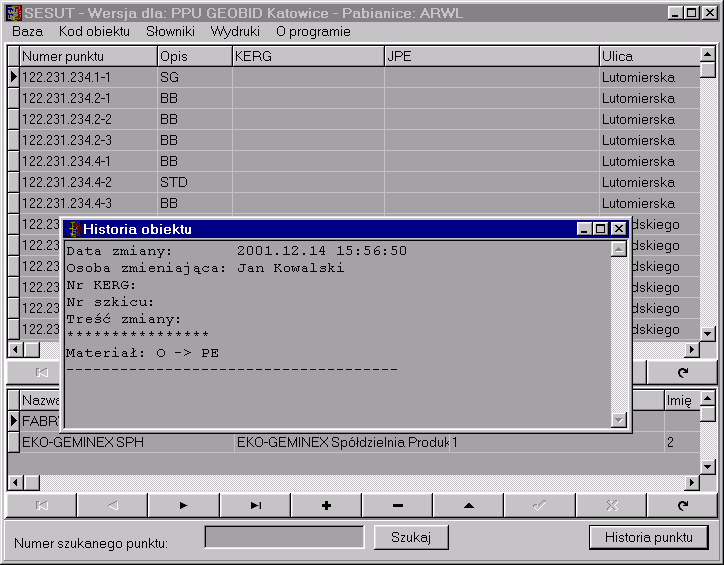Add a new record with plus button
The width and height of the screenshot is (724, 565).
click(326, 506)
